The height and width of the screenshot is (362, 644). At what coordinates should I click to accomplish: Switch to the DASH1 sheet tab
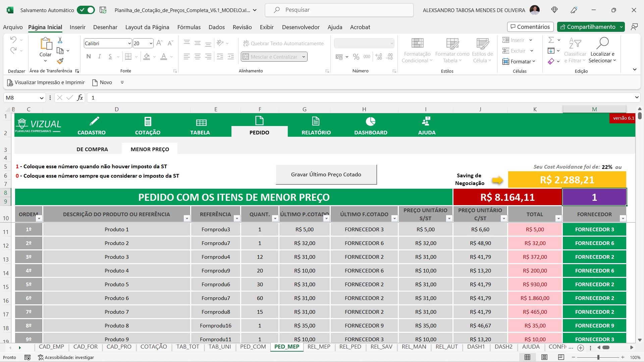point(476,347)
